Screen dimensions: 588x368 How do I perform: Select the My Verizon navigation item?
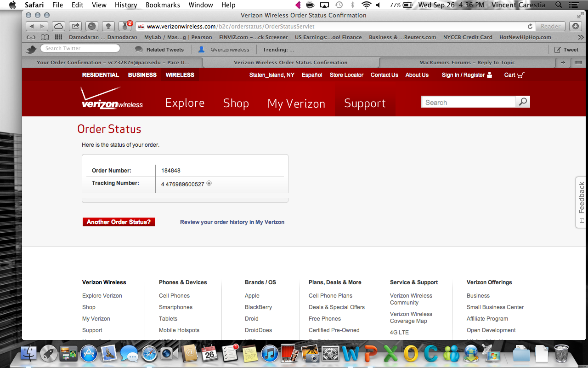coord(296,103)
